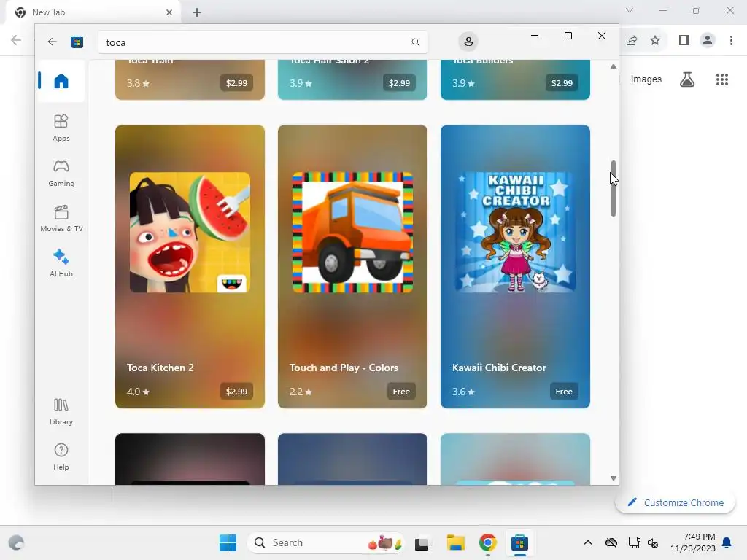Click the widgets icon on taskbar left
This screenshot has width=747, height=560.
[16, 542]
